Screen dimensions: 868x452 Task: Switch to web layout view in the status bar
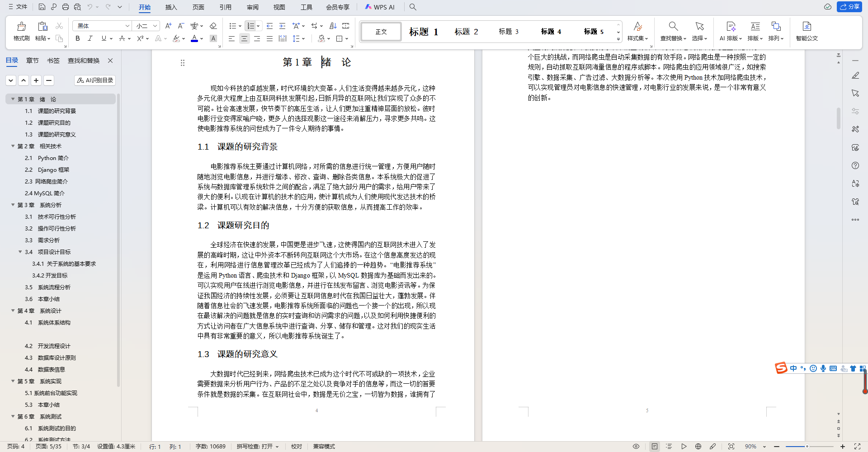tap(698, 447)
